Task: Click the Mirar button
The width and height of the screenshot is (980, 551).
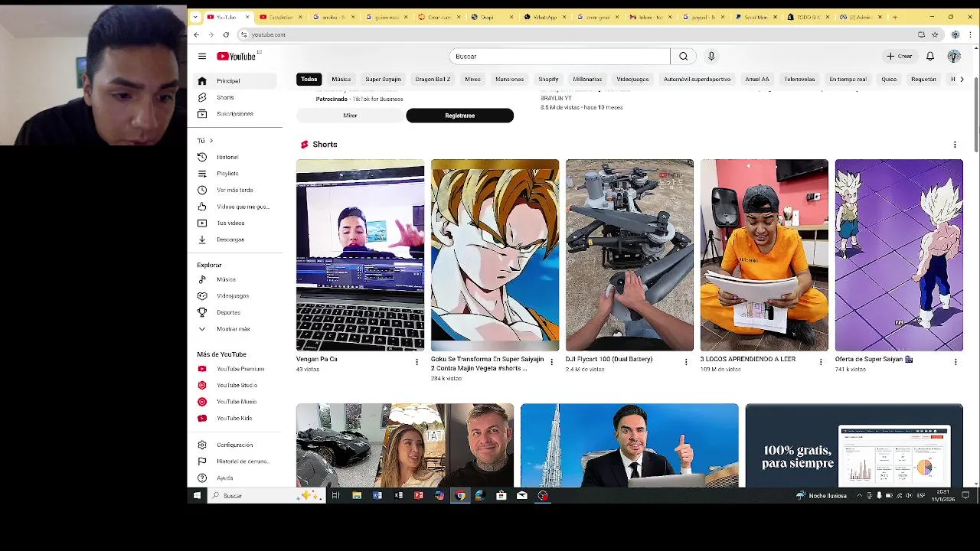Action: [350, 116]
